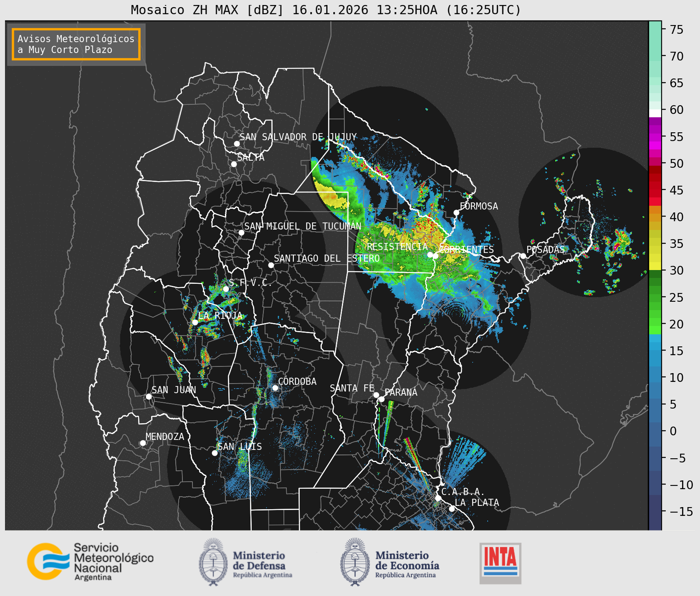Click the SANTIAGO DEL ESTERO label

point(327,258)
